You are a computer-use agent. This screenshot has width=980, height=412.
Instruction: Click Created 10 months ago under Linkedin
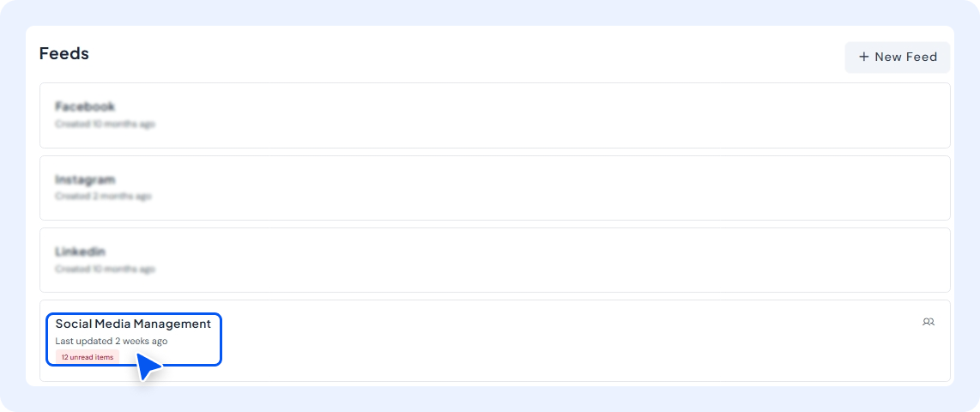105,269
